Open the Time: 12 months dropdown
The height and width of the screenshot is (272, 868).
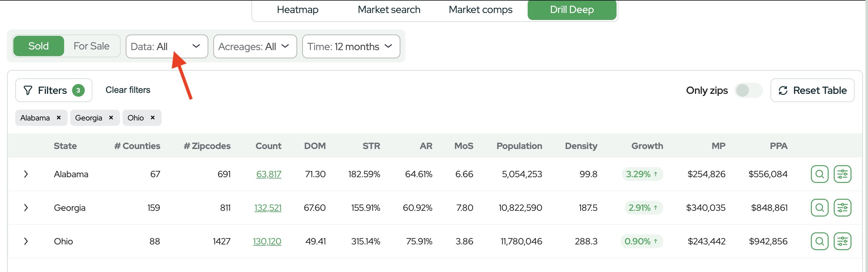[x=351, y=47]
